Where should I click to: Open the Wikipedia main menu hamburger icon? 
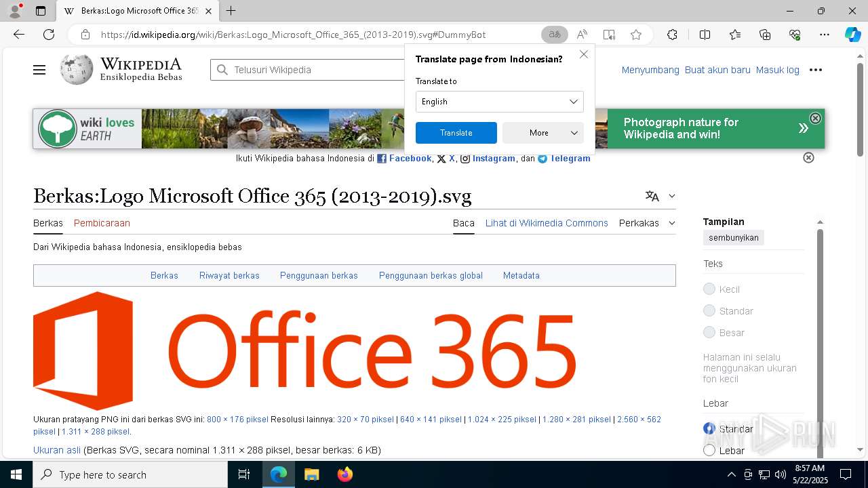39,70
